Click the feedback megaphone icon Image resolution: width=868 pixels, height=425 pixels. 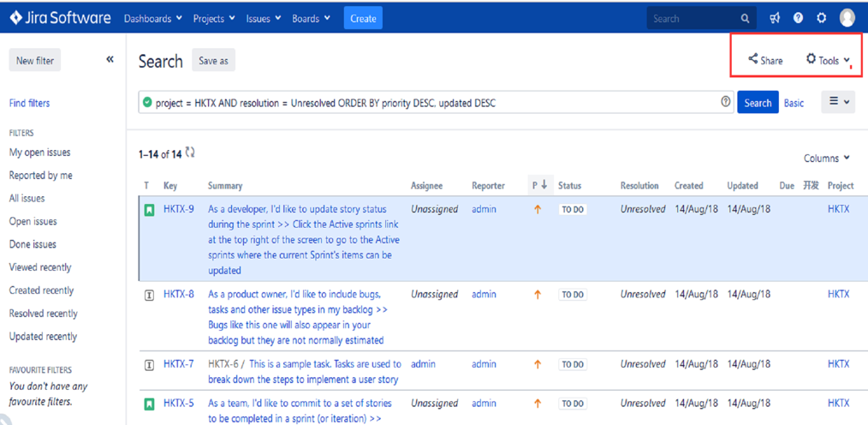click(x=775, y=18)
